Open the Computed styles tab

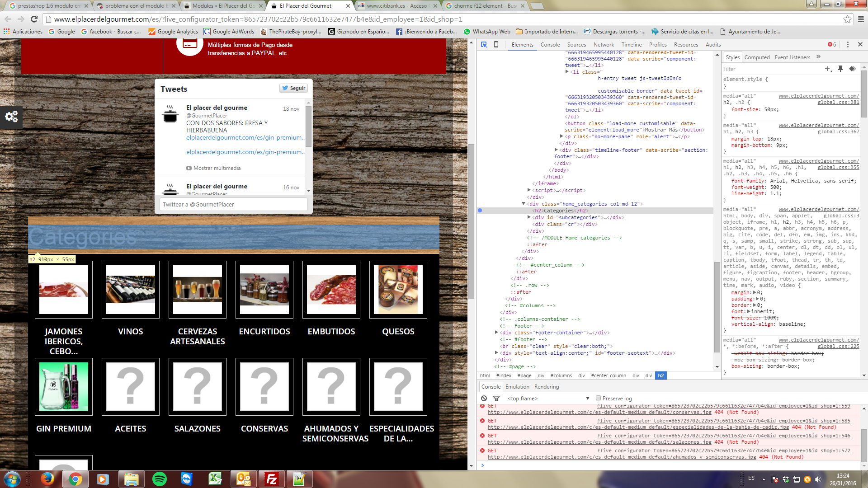pyautogui.click(x=757, y=57)
